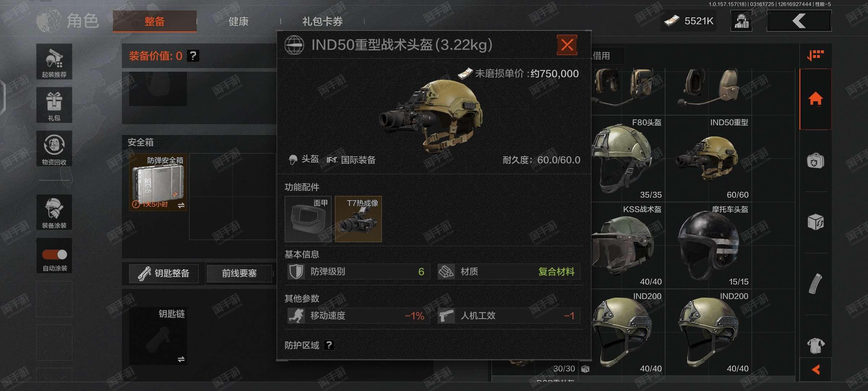Show 防护区域 help question mark
This screenshot has height=391, width=868.
point(329,345)
